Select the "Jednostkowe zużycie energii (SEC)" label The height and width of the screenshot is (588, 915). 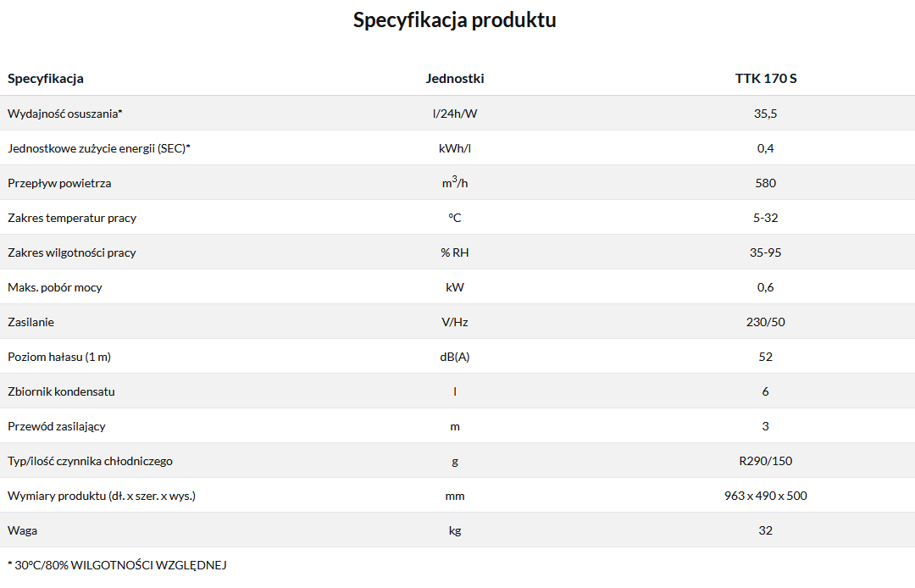(x=99, y=148)
